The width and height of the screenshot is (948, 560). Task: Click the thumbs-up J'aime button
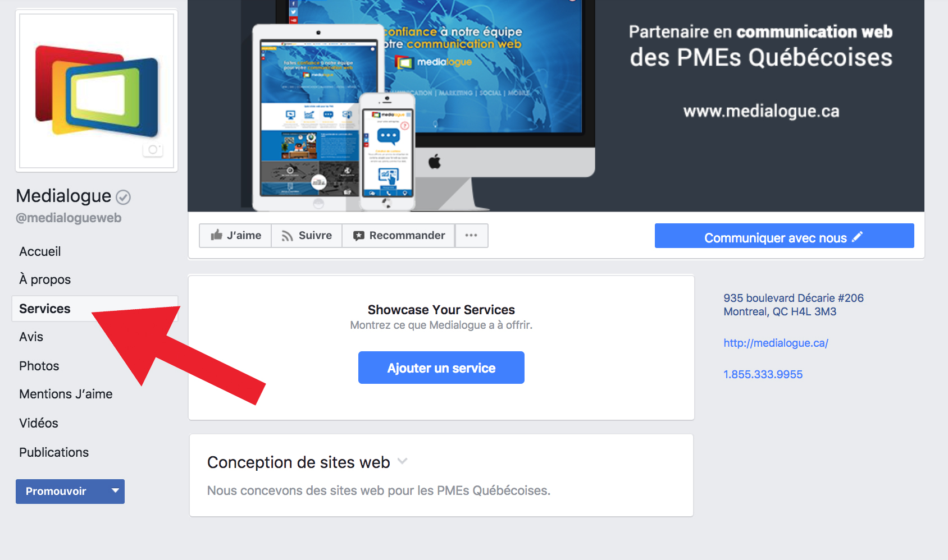coord(235,236)
